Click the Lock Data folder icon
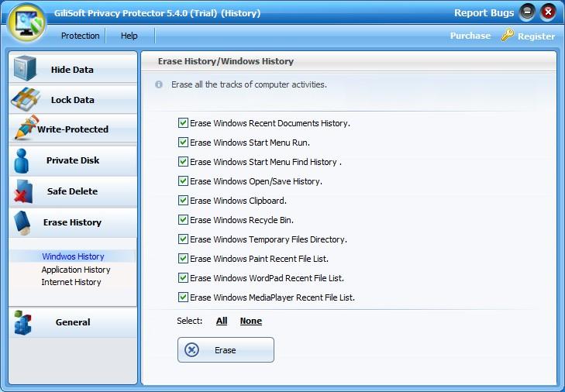Viewport: 565px width, 392px height. coord(26,99)
